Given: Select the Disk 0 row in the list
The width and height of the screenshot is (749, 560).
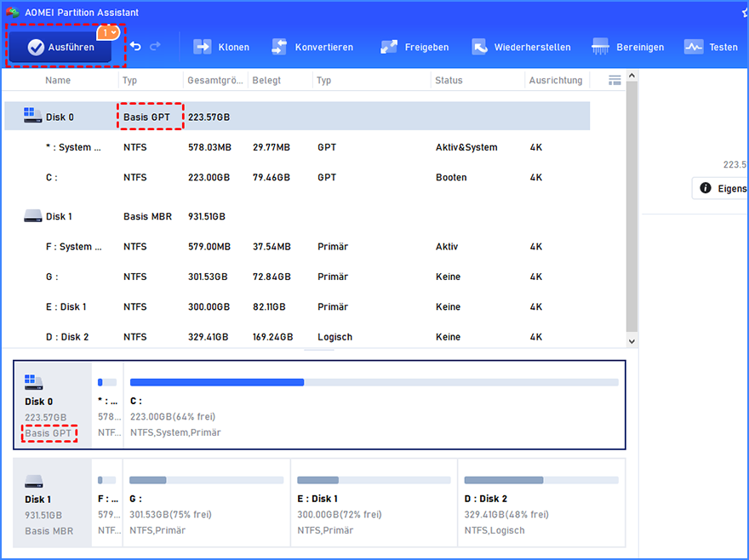Looking at the screenshot, I should tap(297, 117).
